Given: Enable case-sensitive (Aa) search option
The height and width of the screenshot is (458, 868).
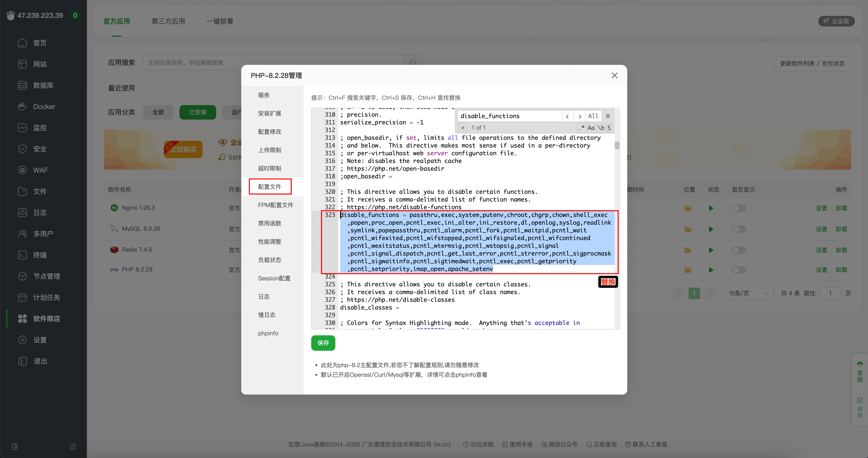Looking at the screenshot, I should [x=591, y=128].
